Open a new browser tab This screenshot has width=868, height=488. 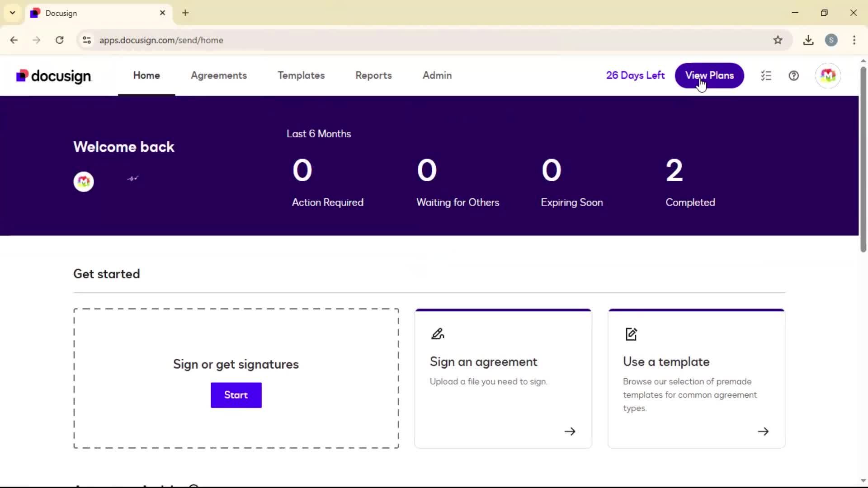point(185,13)
